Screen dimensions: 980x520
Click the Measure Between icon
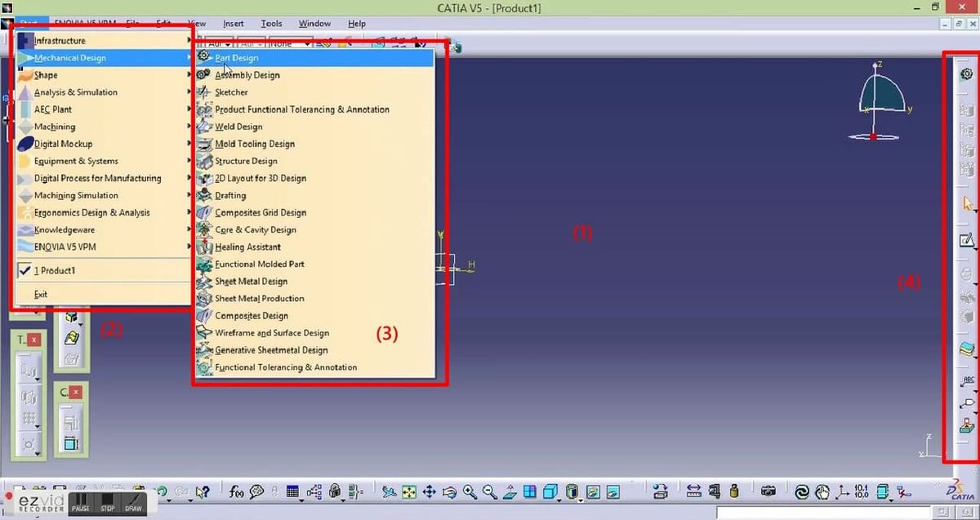tap(693, 491)
